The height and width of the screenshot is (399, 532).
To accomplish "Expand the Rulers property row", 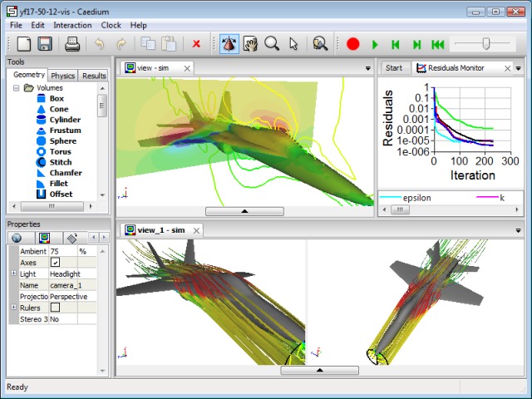I will [x=13, y=307].
